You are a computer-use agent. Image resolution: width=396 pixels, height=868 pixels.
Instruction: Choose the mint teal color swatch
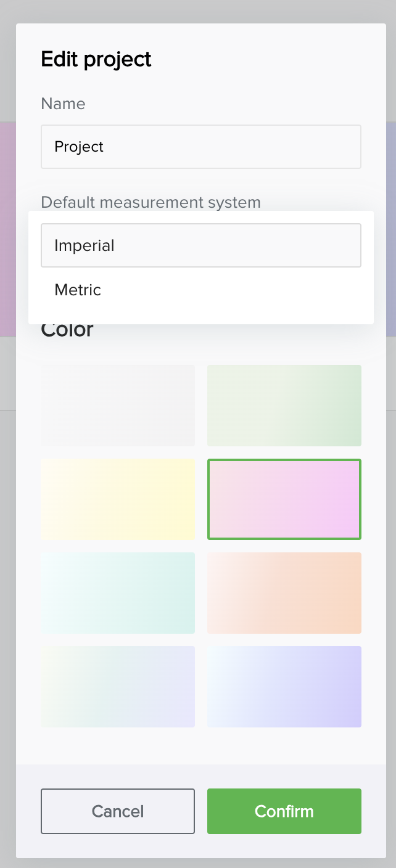click(x=118, y=593)
